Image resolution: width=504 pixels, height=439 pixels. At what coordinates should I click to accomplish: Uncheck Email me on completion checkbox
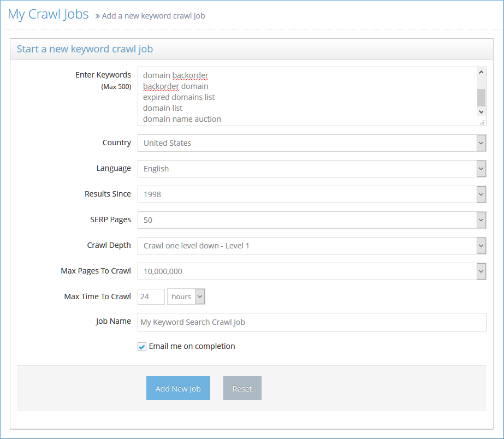(x=142, y=346)
